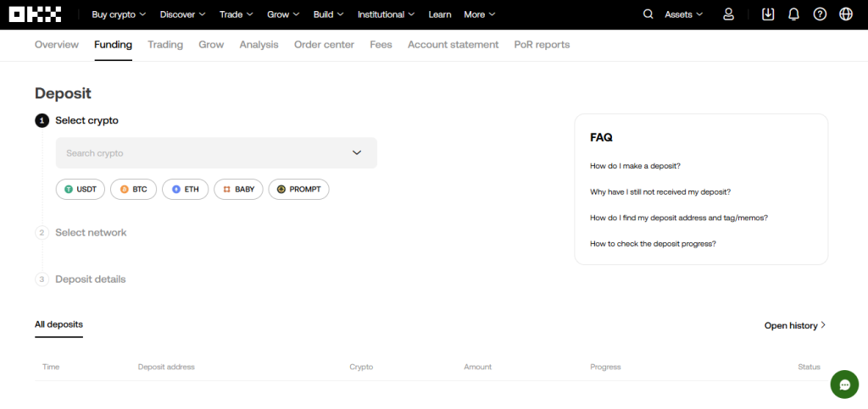Go to the Account statement tab
This screenshot has height=409, width=868.
(x=453, y=45)
